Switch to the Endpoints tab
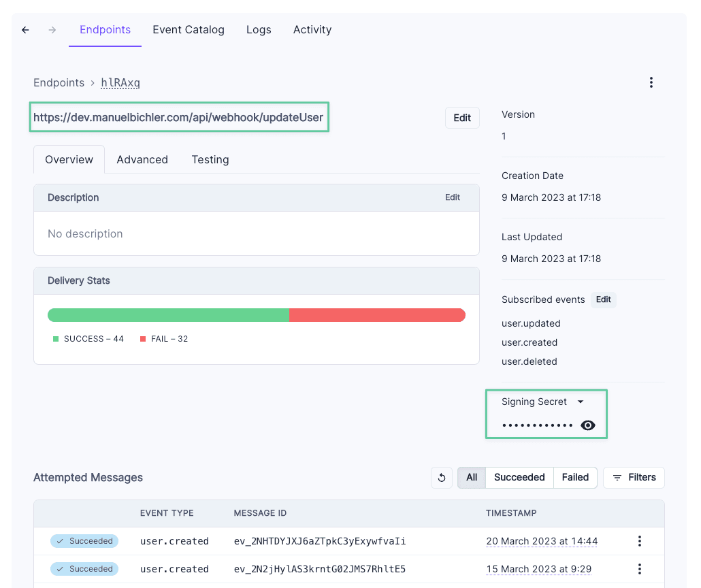Screen dimensions: 701x588 pos(105,29)
